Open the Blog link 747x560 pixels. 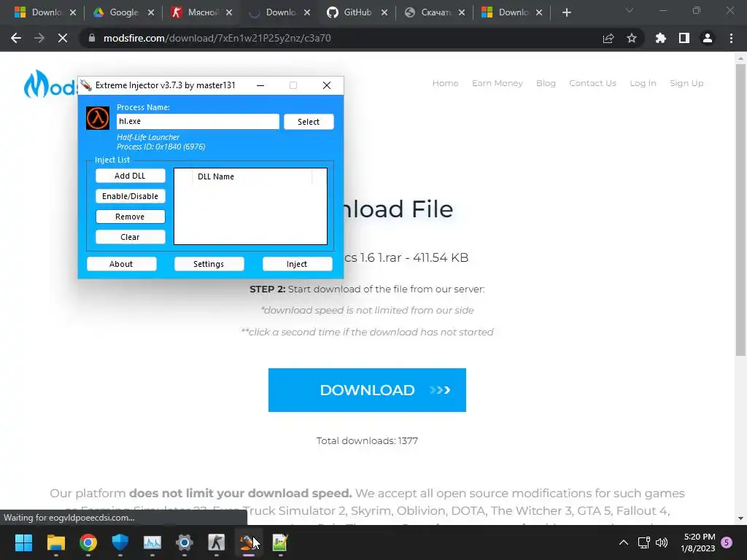[x=546, y=83]
